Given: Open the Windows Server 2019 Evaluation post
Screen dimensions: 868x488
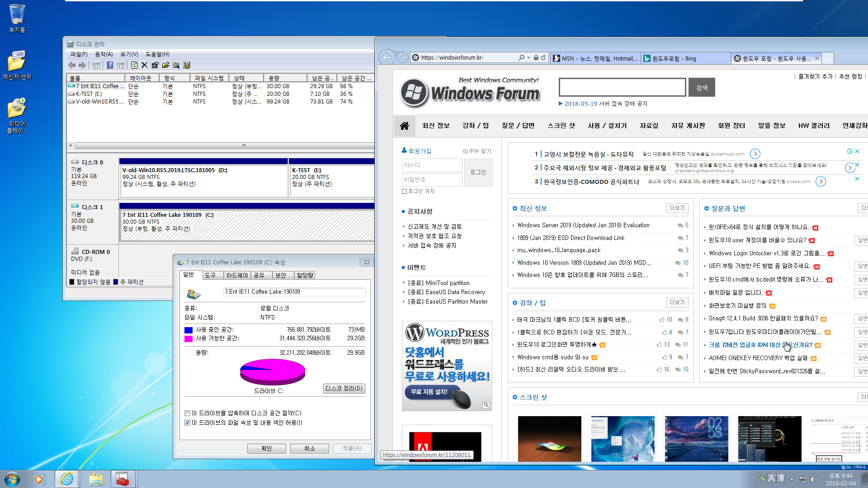Looking at the screenshot, I should coord(583,225).
